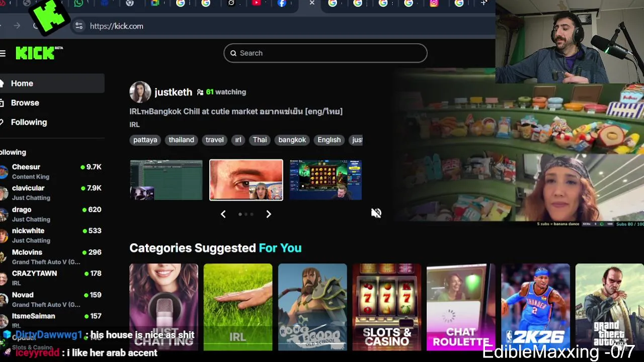The image size is (644, 362).
Task: Open justketh channel avatar
Action: [x=140, y=92]
